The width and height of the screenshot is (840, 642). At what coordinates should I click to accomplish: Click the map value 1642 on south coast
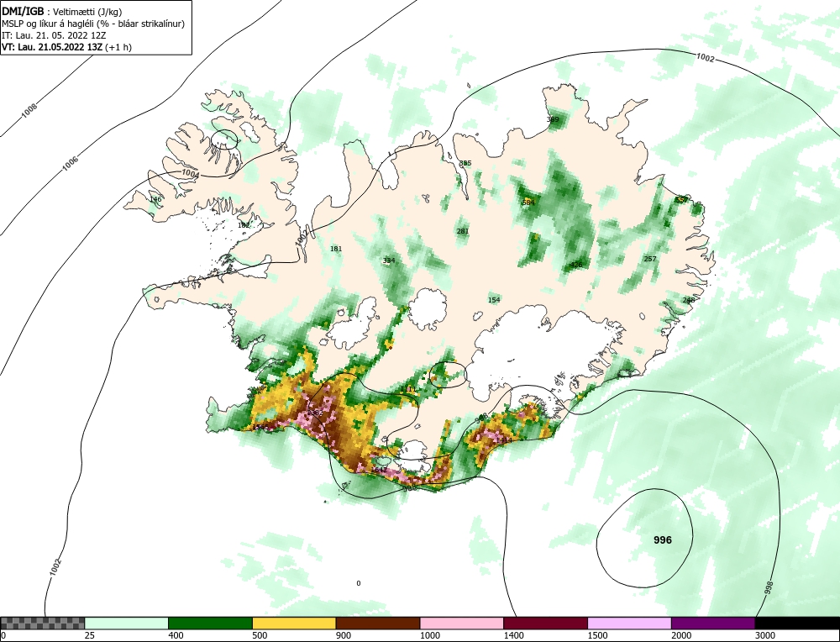(379, 470)
